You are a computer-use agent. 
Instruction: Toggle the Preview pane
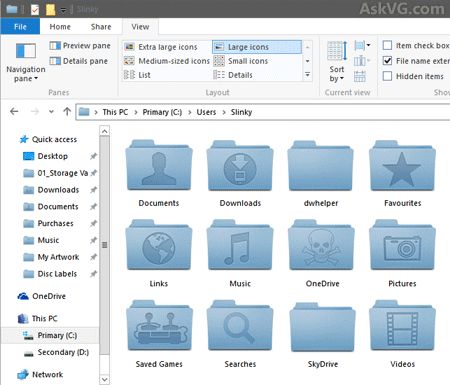point(80,46)
